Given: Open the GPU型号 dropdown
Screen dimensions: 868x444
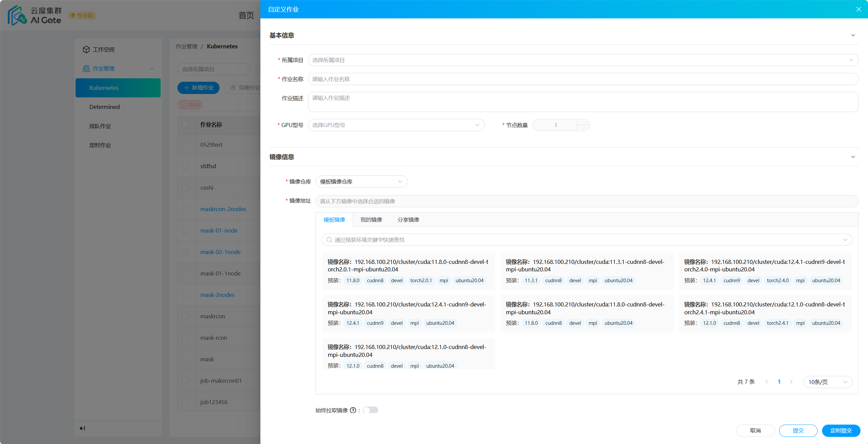Looking at the screenshot, I should pyautogui.click(x=396, y=125).
